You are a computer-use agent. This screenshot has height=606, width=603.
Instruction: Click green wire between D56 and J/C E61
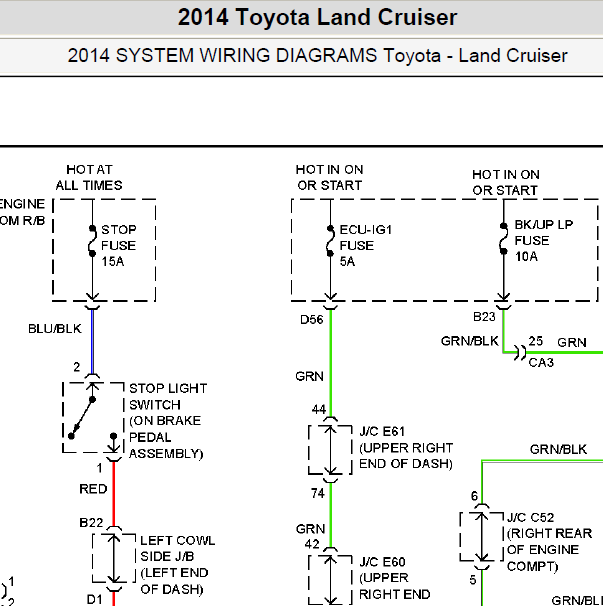click(330, 363)
